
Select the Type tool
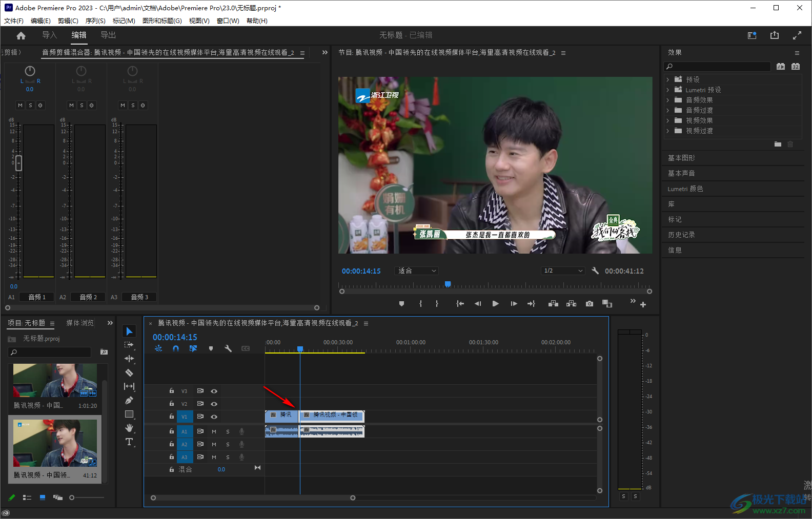point(129,442)
